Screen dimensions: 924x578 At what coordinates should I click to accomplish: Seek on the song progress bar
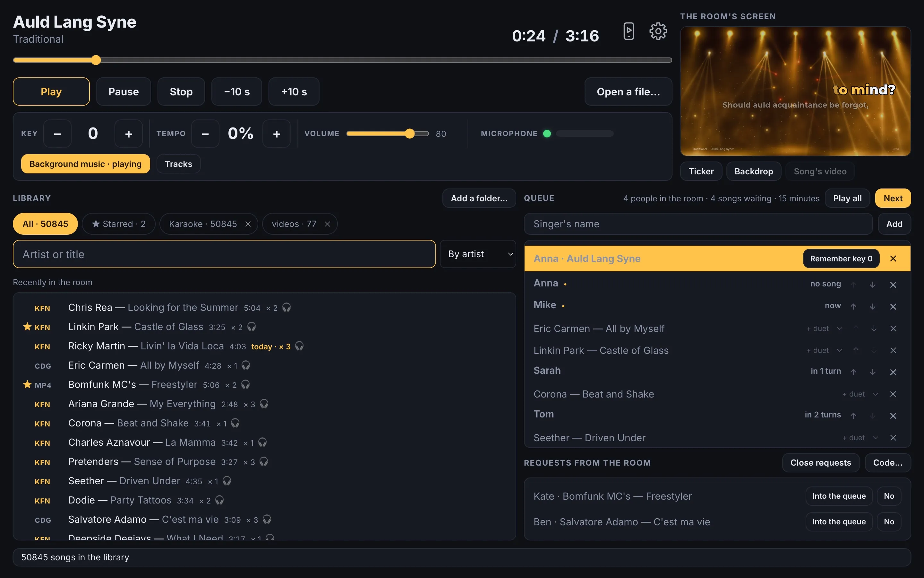(x=343, y=60)
